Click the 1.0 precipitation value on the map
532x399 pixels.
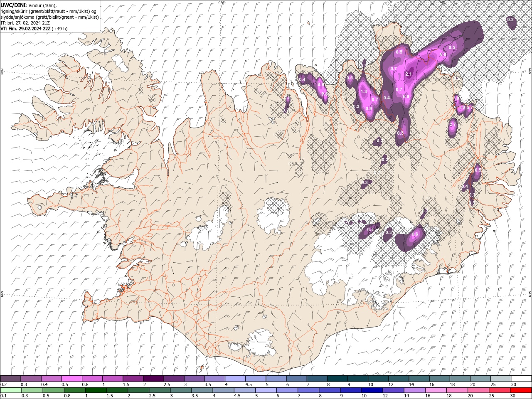(462, 108)
